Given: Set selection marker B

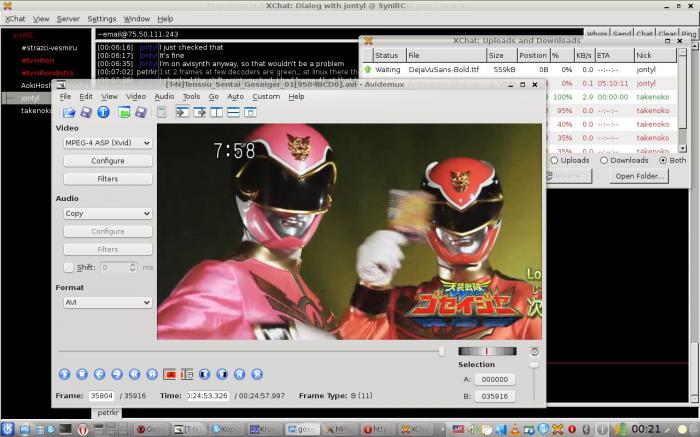Looking at the screenshot, I should coord(187,374).
